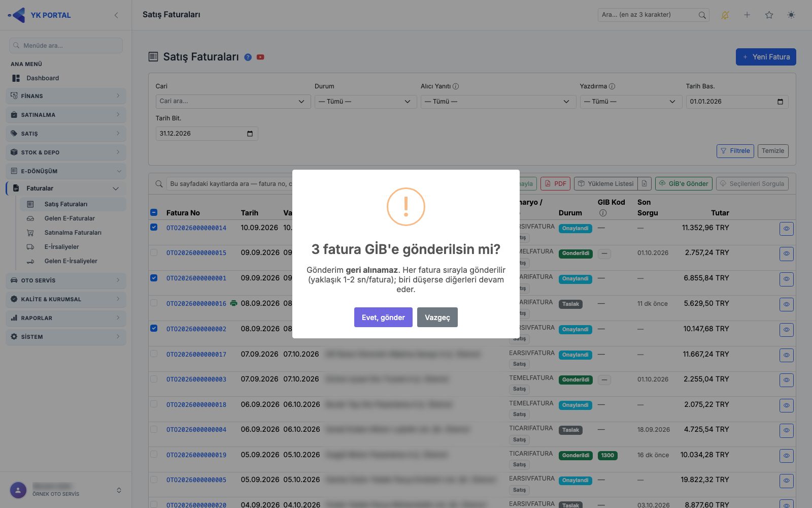This screenshot has height=508, width=812.
Task: Uncheck the checkbox for invoice OTO2026000000014
Action: [154, 227]
